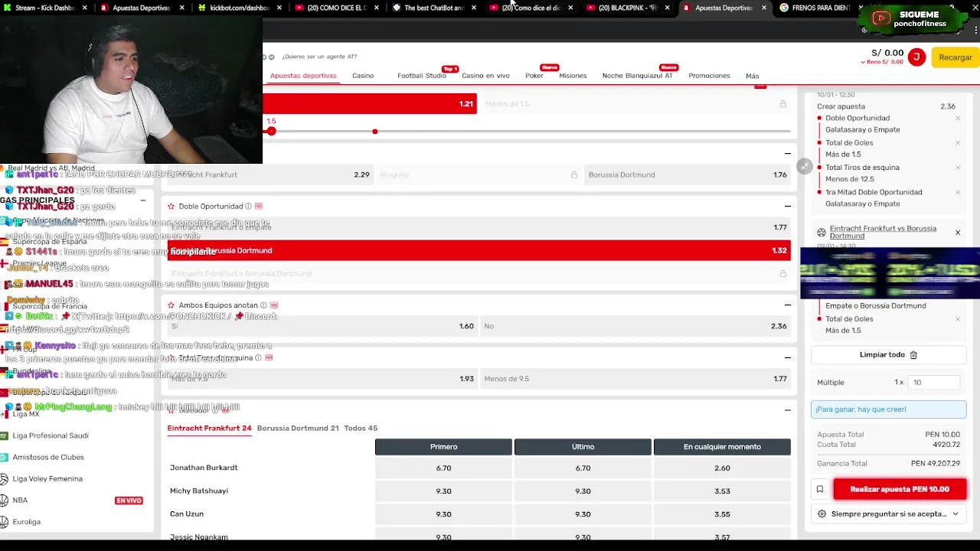
Task: Select Ambos Equipos anotan Sí 1.60
Action: tap(322, 326)
